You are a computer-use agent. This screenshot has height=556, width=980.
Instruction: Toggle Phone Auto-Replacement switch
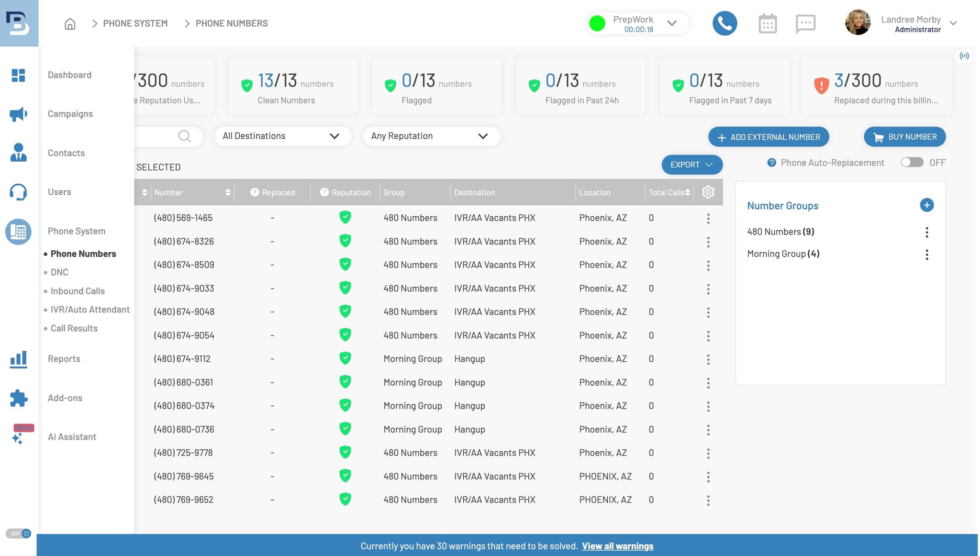pyautogui.click(x=912, y=163)
